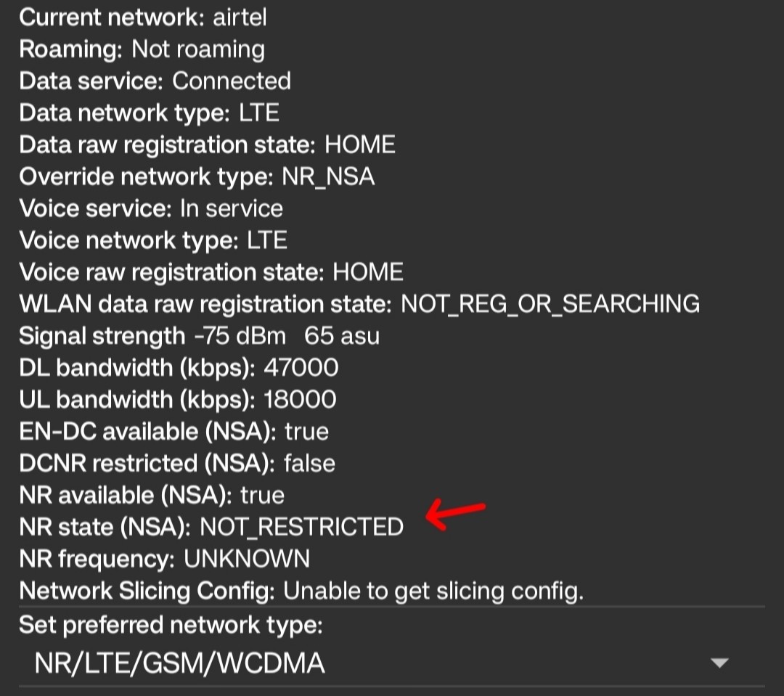Open the preferred network type dropdown arrow

coord(719,663)
